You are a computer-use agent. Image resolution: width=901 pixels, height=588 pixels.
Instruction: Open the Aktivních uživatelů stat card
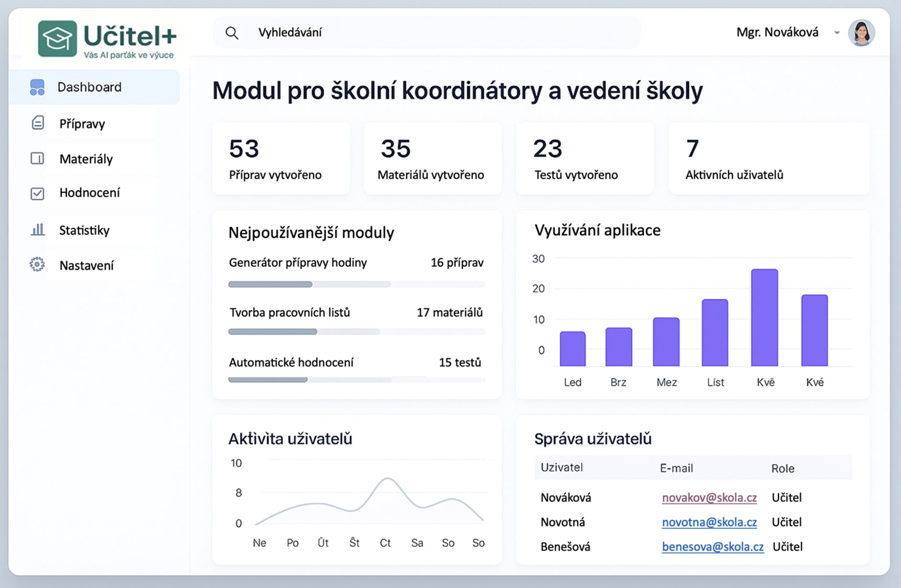pos(769,158)
